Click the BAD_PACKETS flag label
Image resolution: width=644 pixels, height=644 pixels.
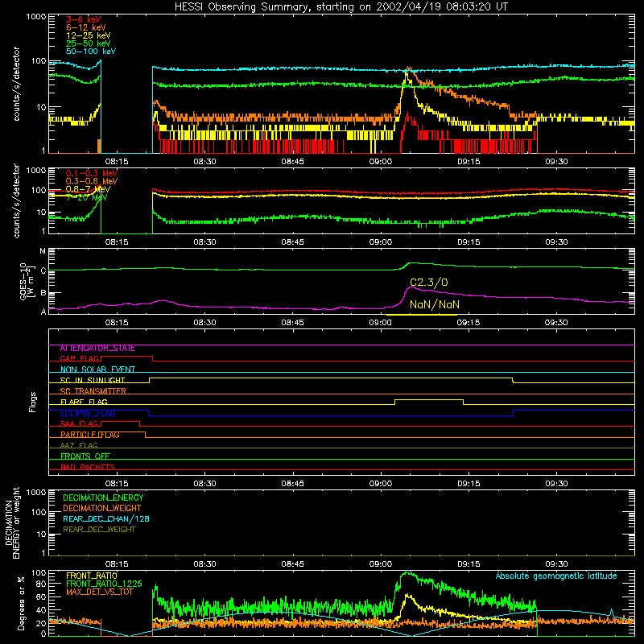[88, 467]
